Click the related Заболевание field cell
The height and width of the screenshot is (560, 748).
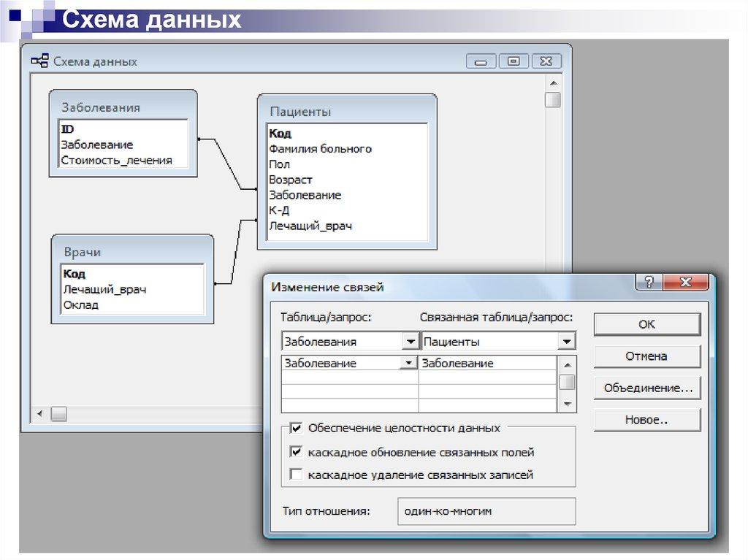(487, 363)
